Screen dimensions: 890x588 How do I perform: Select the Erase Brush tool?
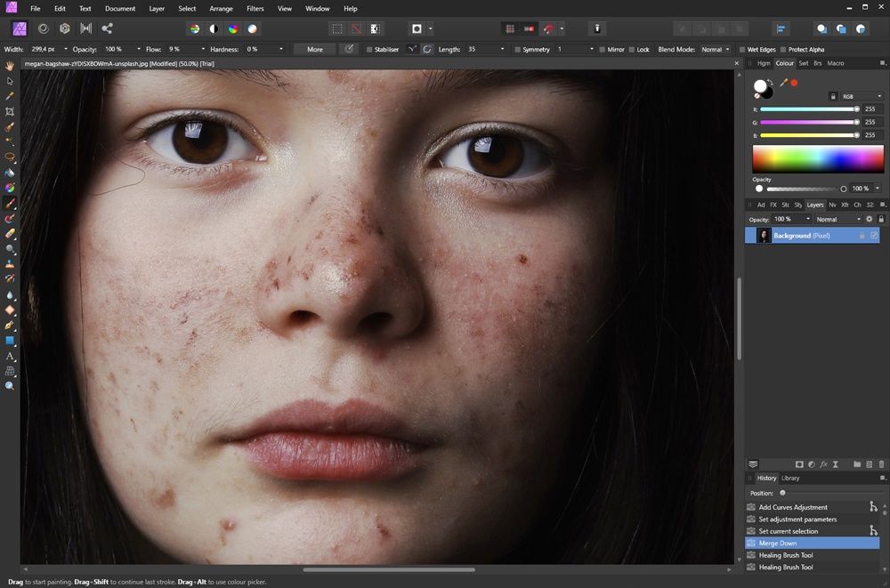10,233
